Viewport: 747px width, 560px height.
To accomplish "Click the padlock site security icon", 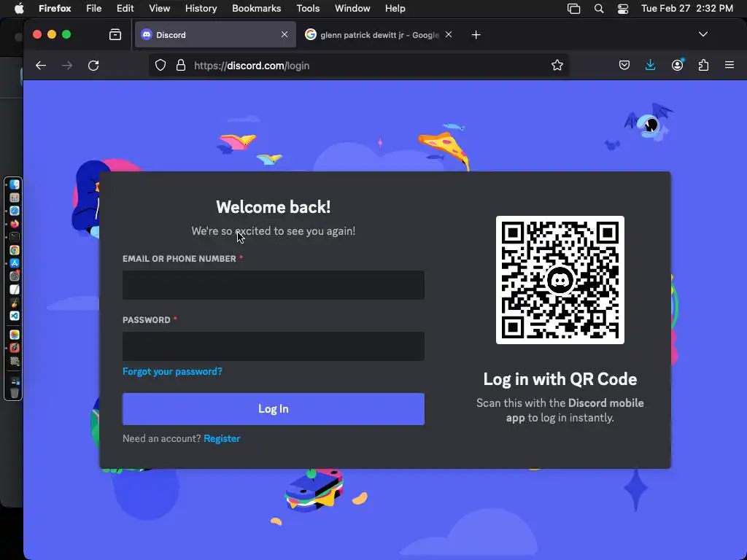I will [181, 65].
